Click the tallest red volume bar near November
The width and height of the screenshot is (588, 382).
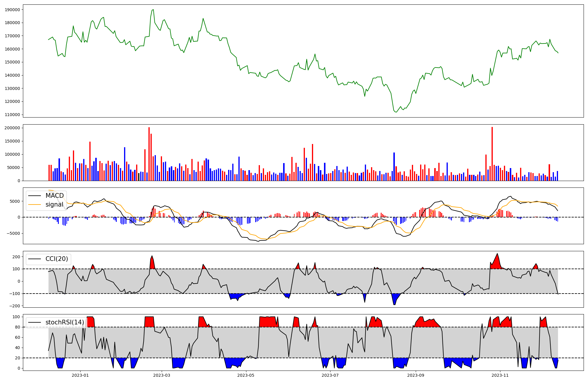point(492,153)
